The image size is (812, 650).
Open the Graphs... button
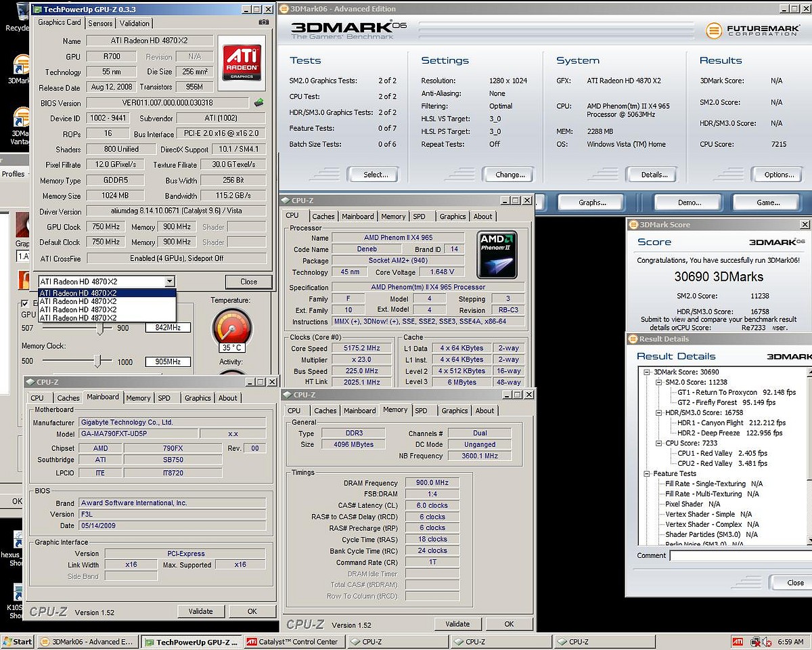coord(592,202)
